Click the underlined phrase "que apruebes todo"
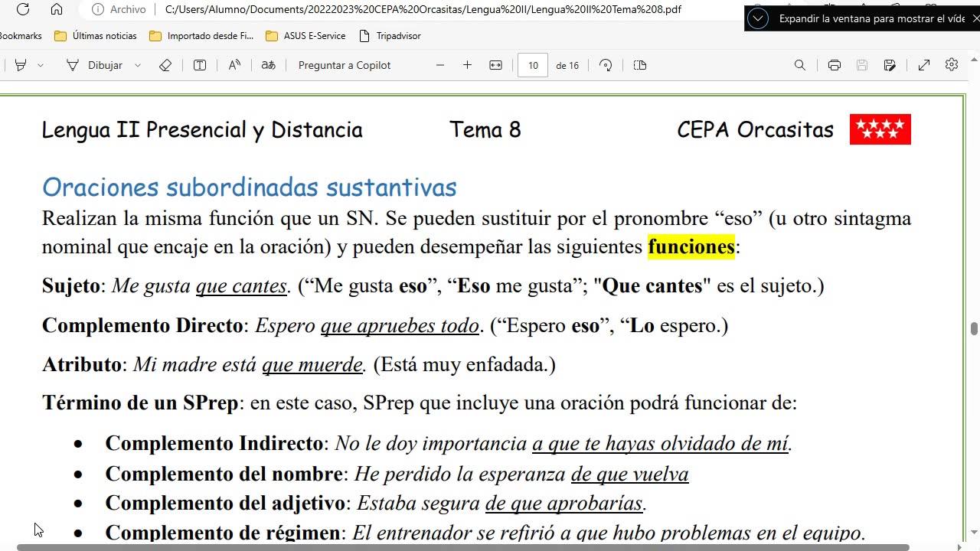 click(x=400, y=325)
